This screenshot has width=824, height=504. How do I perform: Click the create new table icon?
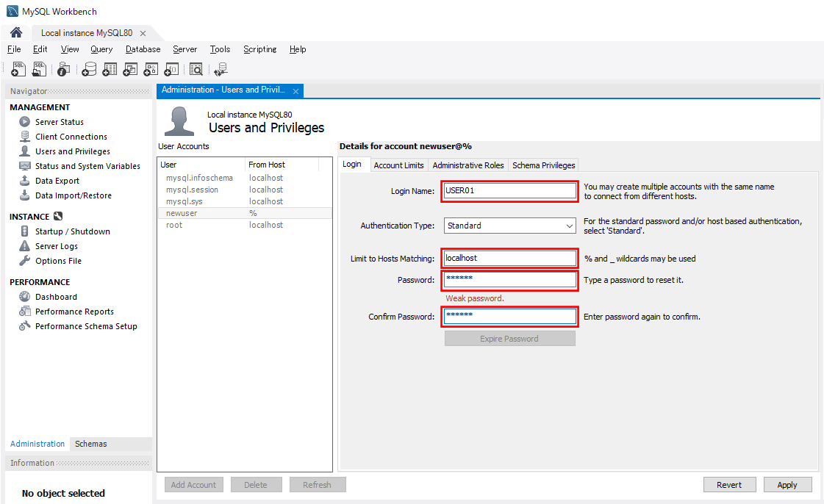(x=110, y=69)
